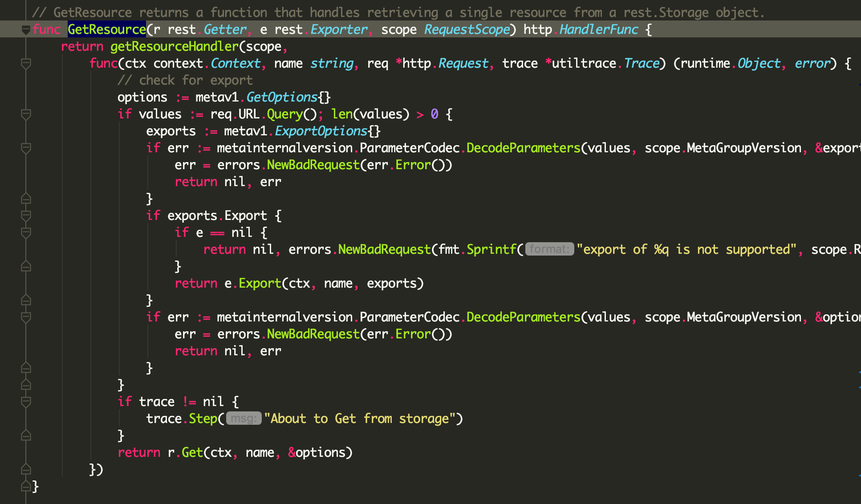The height and width of the screenshot is (504, 861).
Task: Fold the anonymous func(ctx context.Context) block
Action: [x=26, y=64]
